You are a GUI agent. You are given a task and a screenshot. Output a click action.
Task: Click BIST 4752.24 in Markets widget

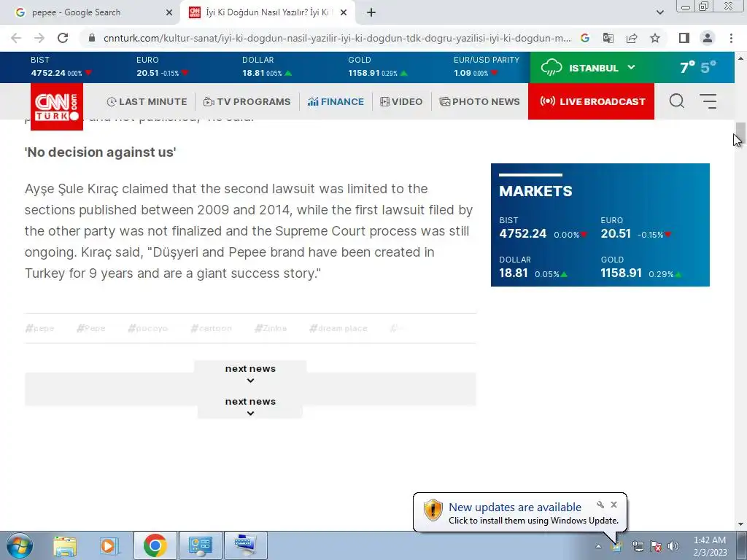point(543,227)
